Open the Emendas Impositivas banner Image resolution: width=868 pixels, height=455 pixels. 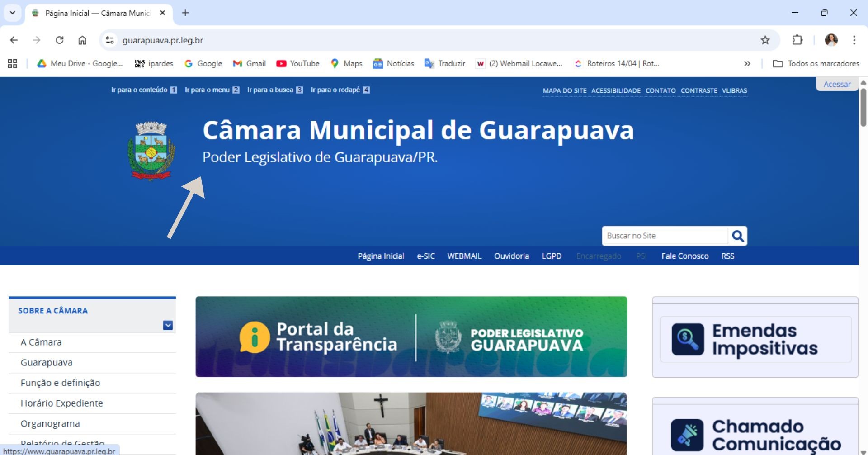point(755,339)
